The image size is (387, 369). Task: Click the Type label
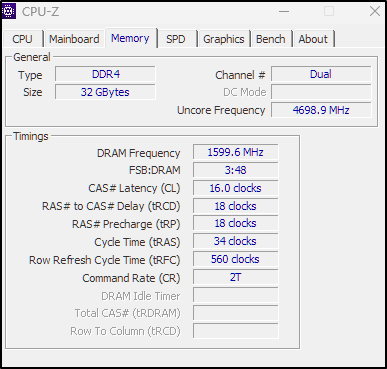[30, 75]
